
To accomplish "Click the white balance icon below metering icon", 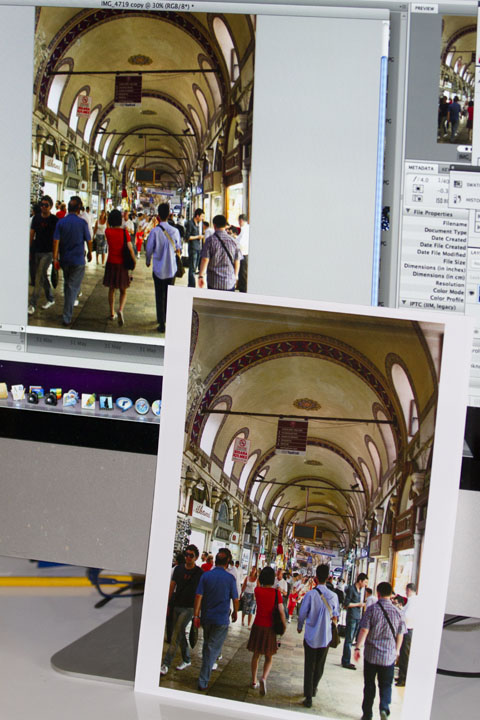I will [x=417, y=198].
